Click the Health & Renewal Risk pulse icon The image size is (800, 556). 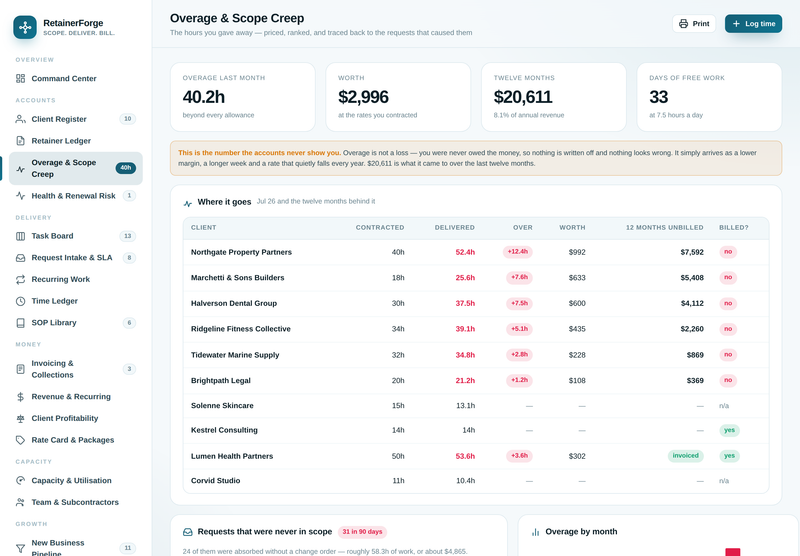tap(20, 196)
